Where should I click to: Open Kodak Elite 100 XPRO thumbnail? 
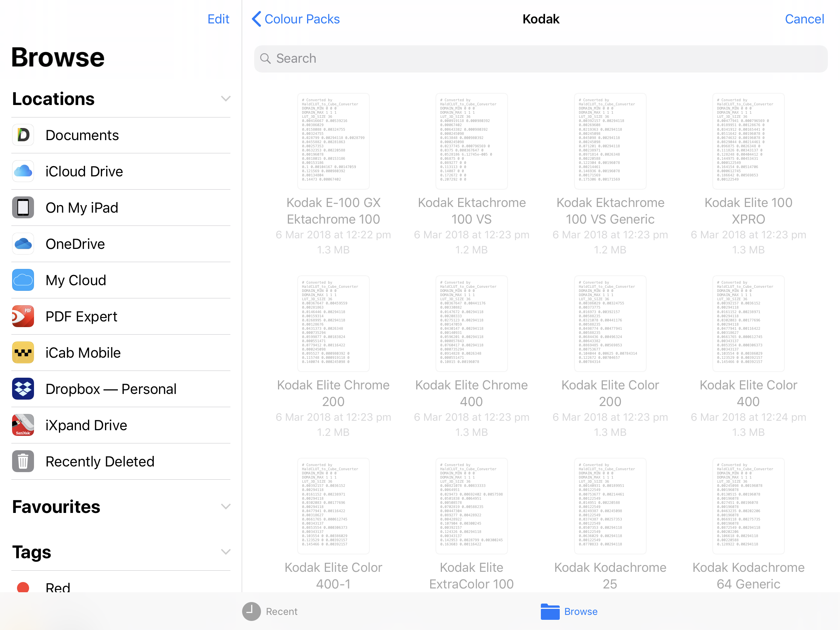point(749,141)
